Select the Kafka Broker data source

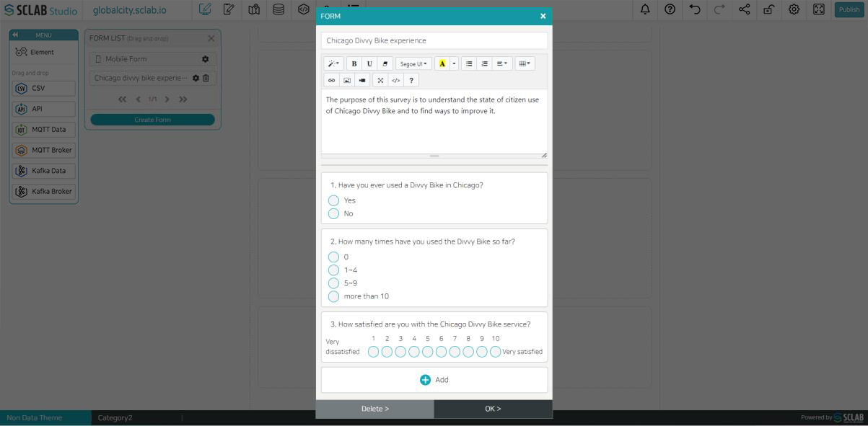(x=43, y=190)
